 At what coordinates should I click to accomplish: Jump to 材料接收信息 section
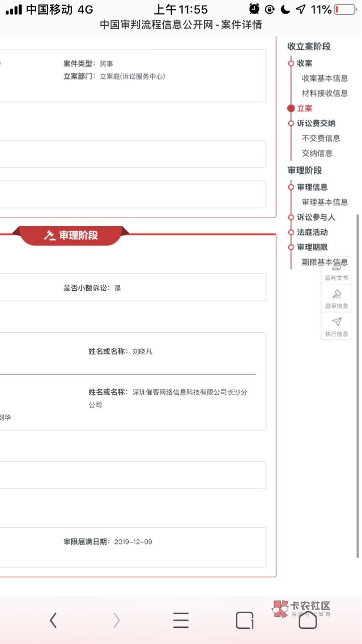pos(324,93)
